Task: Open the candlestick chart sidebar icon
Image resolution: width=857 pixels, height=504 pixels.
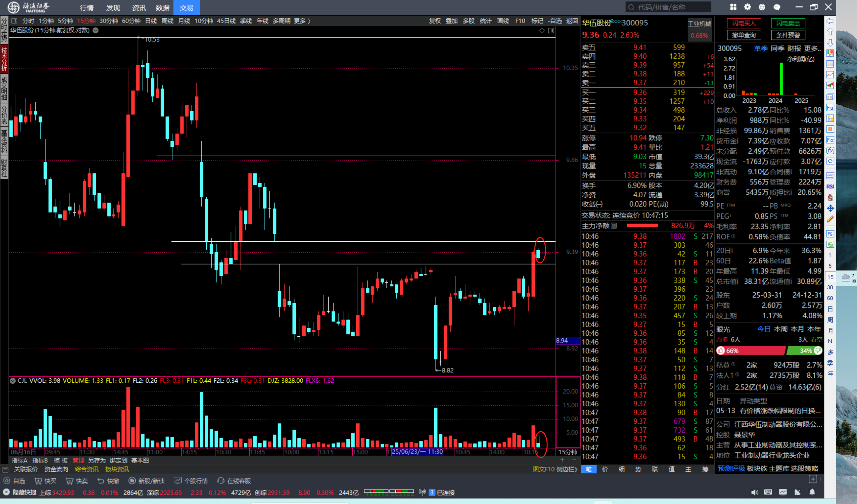Action: click(x=830, y=86)
